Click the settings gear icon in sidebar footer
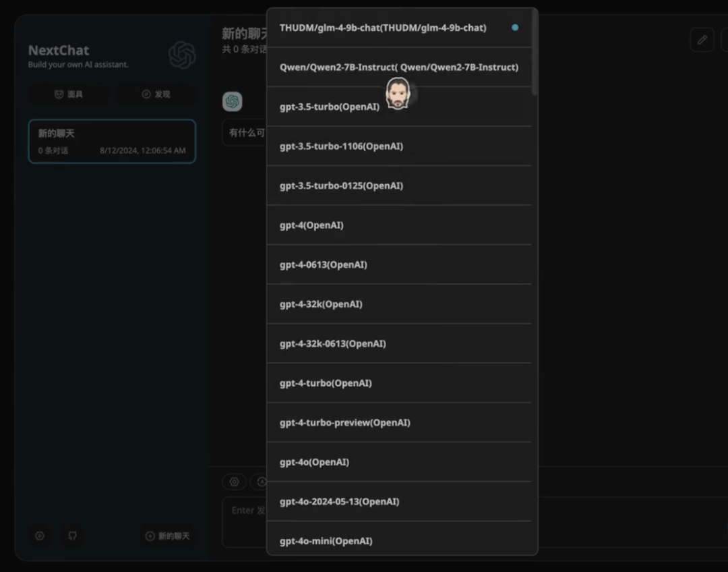Viewport: 728px width, 572px height. [x=40, y=536]
